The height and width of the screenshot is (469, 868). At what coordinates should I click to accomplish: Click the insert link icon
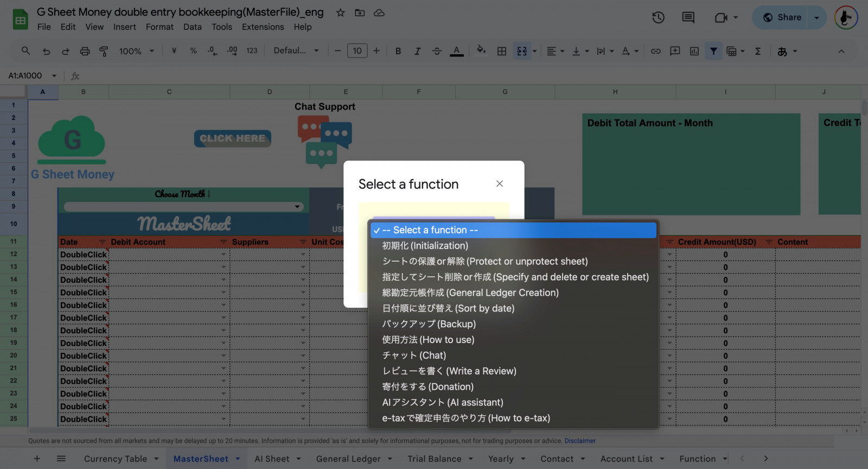pyautogui.click(x=655, y=51)
